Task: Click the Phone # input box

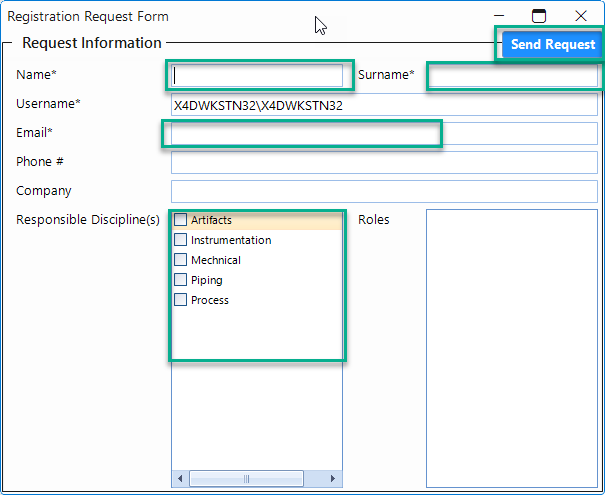Action: pyautogui.click(x=384, y=162)
